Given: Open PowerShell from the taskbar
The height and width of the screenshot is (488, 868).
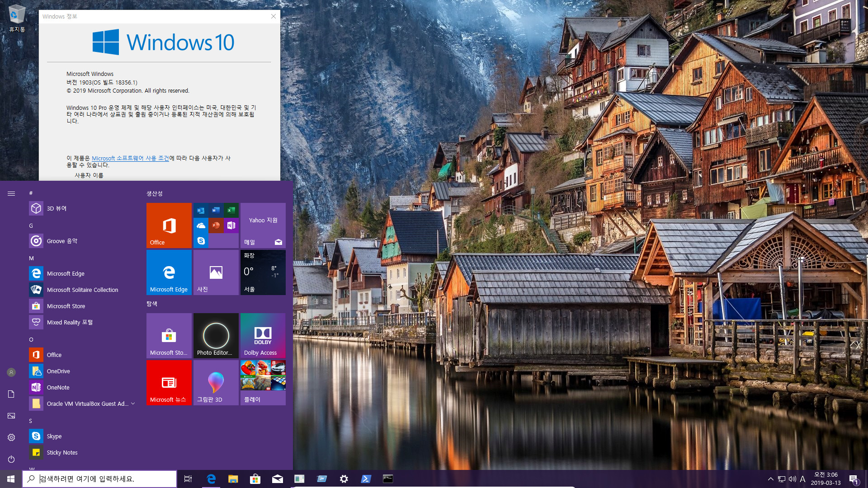Looking at the screenshot, I should coord(366,479).
